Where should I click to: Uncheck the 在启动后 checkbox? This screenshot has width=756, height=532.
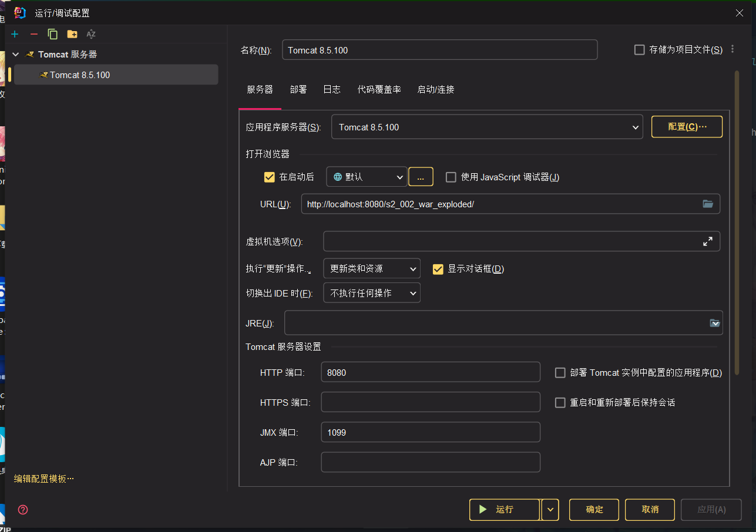(270, 177)
